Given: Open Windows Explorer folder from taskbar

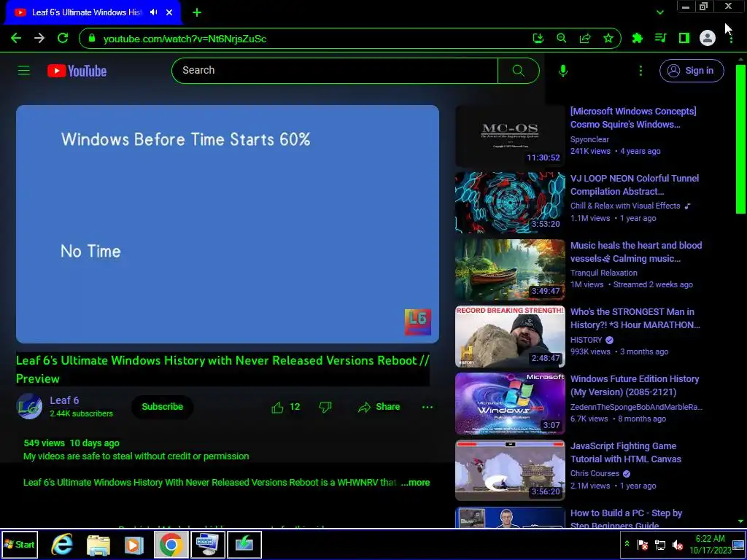Looking at the screenshot, I should [x=98, y=545].
